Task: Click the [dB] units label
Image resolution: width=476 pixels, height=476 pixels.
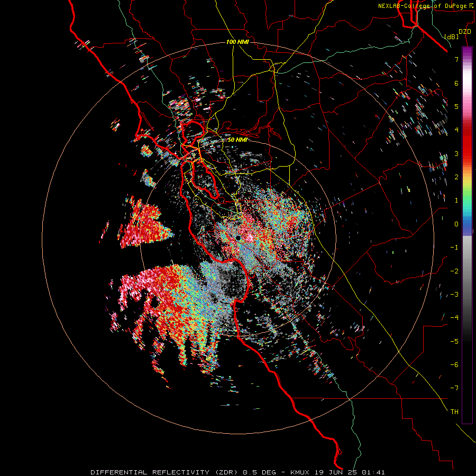Action: click(x=451, y=36)
